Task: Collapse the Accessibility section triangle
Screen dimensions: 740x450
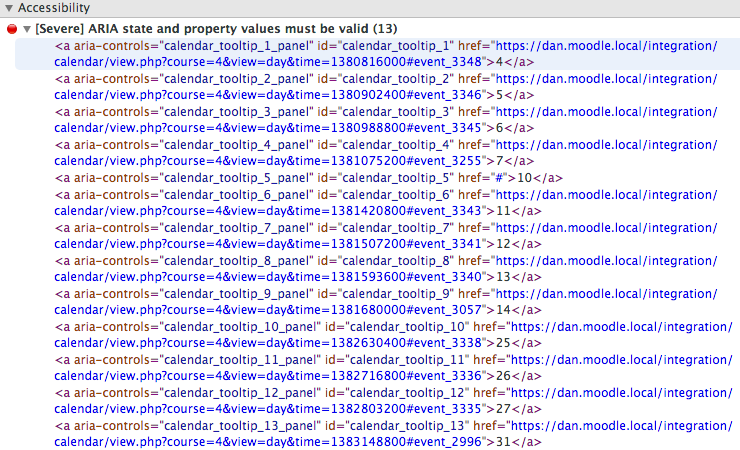Action: [x=8, y=8]
